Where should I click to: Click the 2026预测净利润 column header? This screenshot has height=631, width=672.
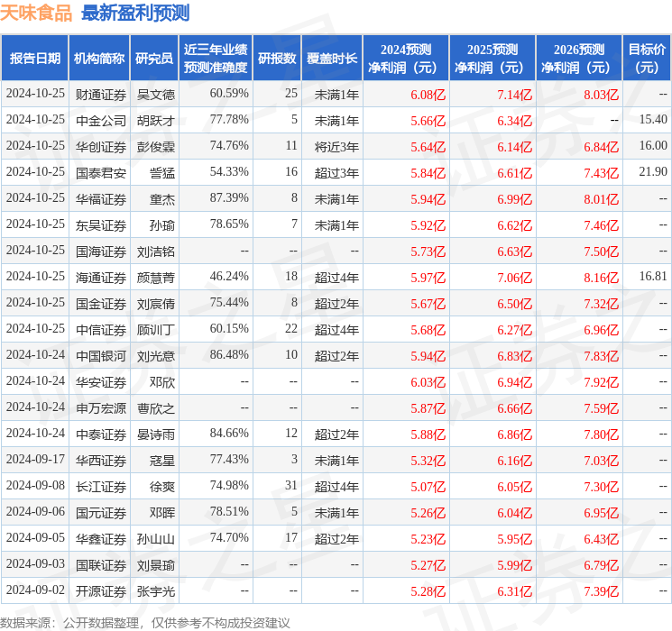[x=579, y=58]
